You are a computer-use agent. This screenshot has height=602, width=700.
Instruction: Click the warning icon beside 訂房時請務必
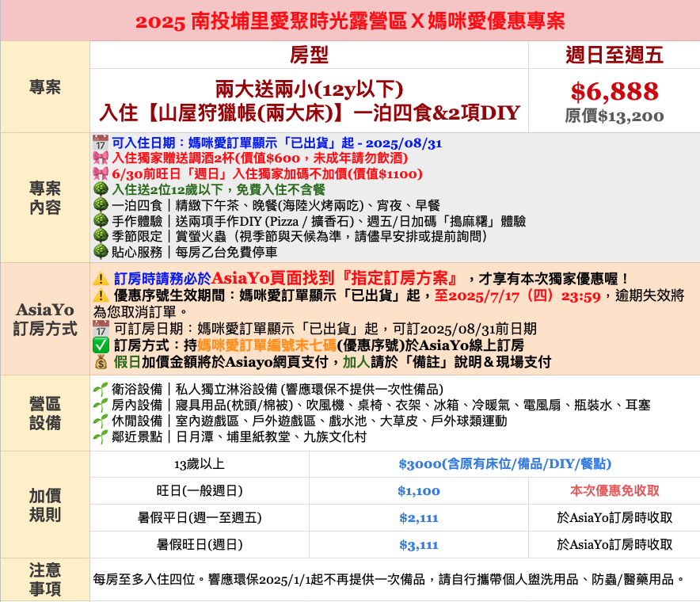(101, 279)
